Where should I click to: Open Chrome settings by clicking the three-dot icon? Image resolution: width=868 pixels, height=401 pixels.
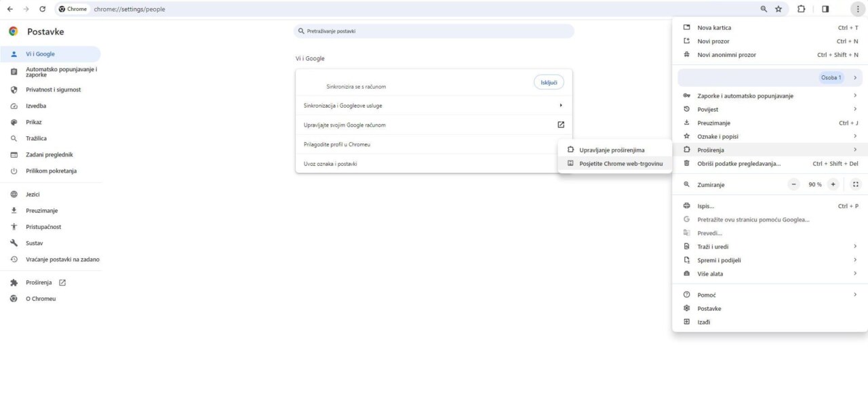click(x=859, y=9)
